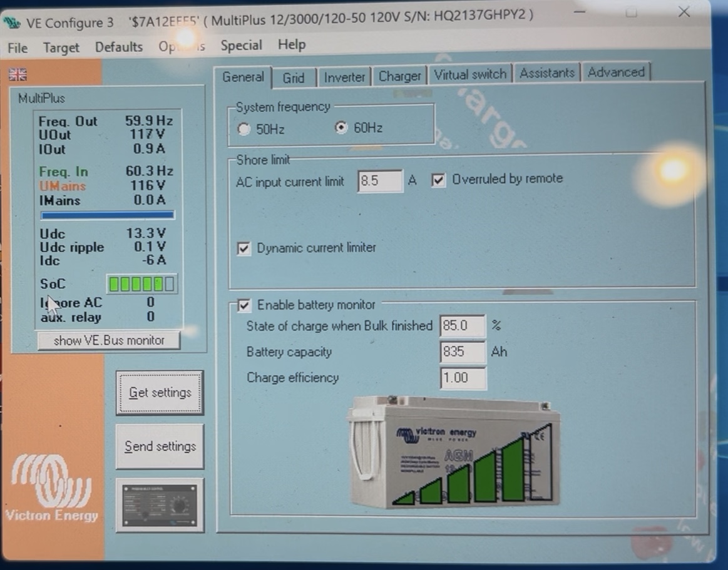The height and width of the screenshot is (570, 728).
Task: Open the Defaults menu
Action: [118, 47]
